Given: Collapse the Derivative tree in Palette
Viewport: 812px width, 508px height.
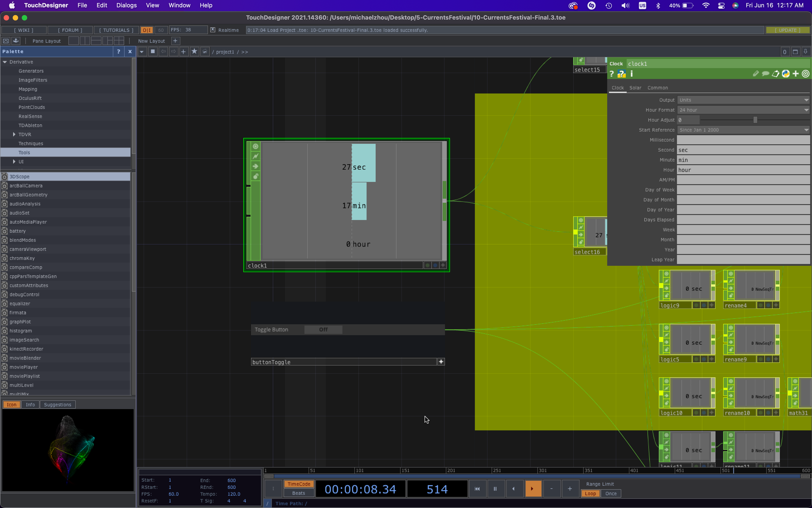Looking at the screenshot, I should tap(5, 62).
